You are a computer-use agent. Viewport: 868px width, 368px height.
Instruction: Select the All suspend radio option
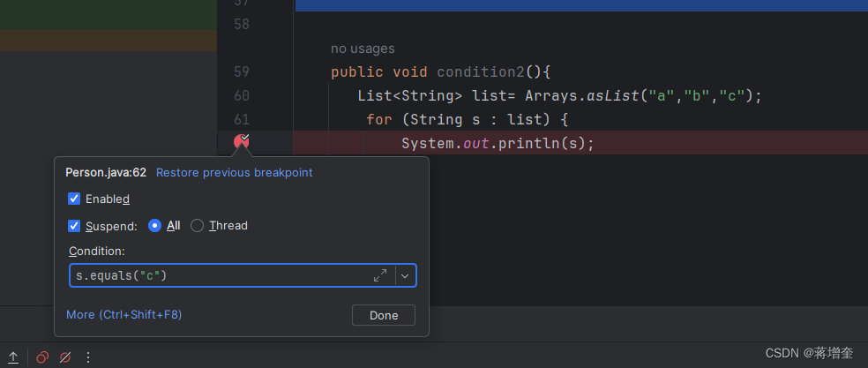click(155, 226)
